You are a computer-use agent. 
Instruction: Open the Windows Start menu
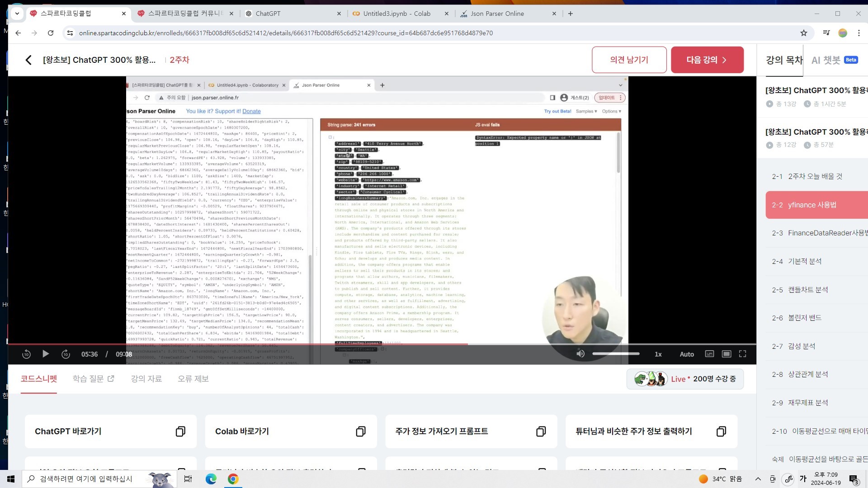[x=11, y=479]
